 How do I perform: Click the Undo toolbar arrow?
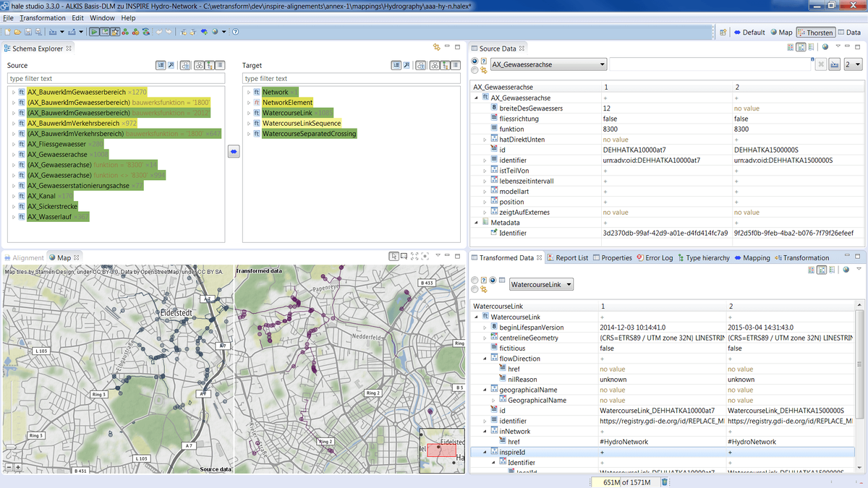tap(158, 32)
